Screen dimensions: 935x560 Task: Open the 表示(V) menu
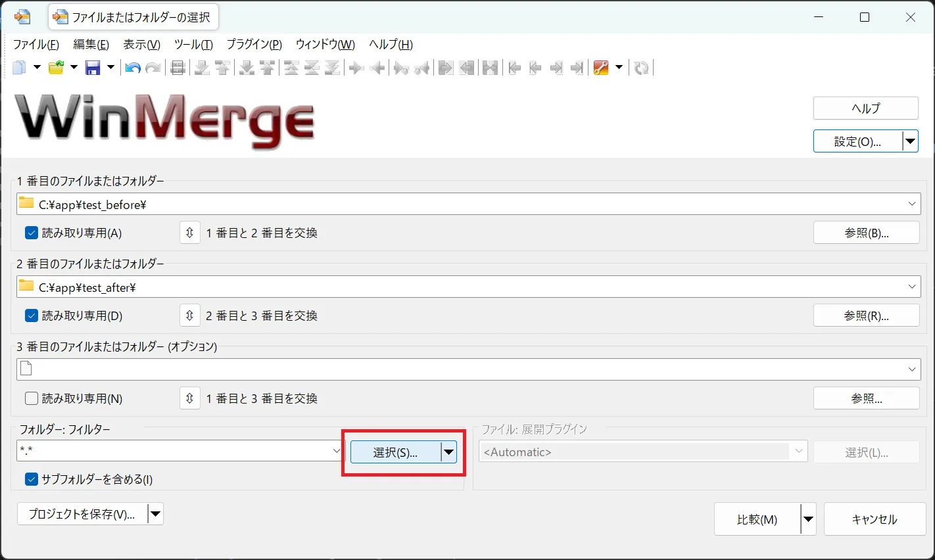click(142, 45)
